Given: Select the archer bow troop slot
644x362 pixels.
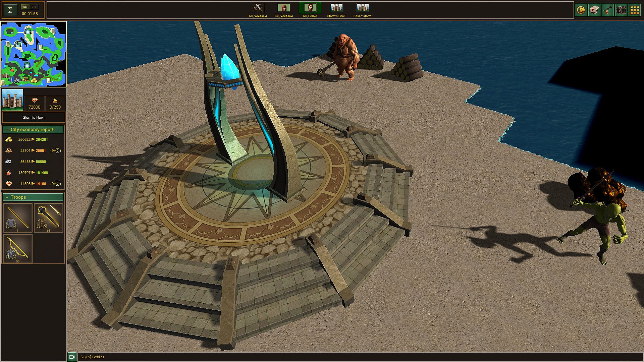Looking at the screenshot, I should coord(18,248).
